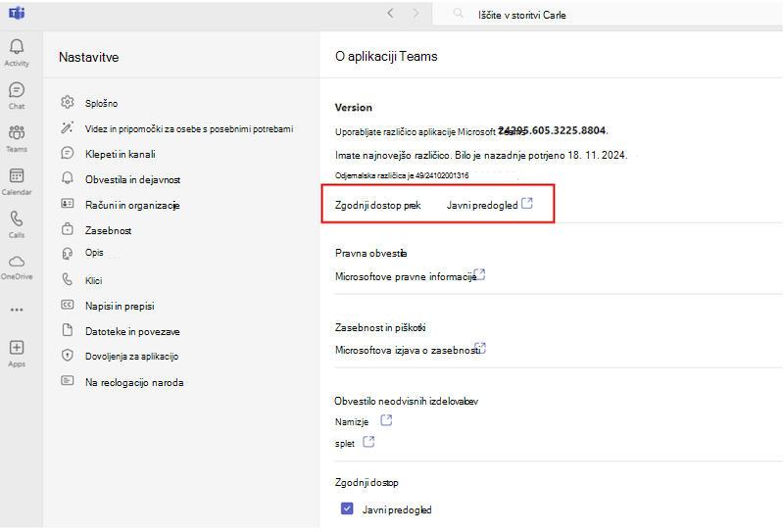Click the search magnifier icon
The height and width of the screenshot is (532, 784).
tap(458, 14)
